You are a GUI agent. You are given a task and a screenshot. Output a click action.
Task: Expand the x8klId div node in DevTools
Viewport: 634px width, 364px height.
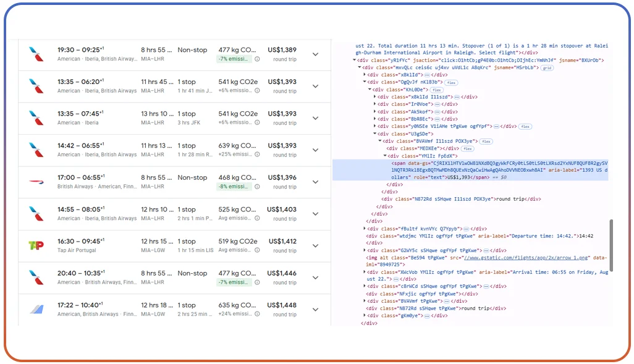pos(365,75)
